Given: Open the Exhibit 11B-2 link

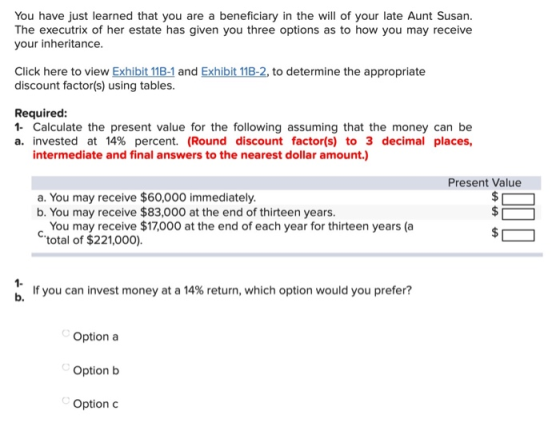Looking at the screenshot, I should coord(234,71).
